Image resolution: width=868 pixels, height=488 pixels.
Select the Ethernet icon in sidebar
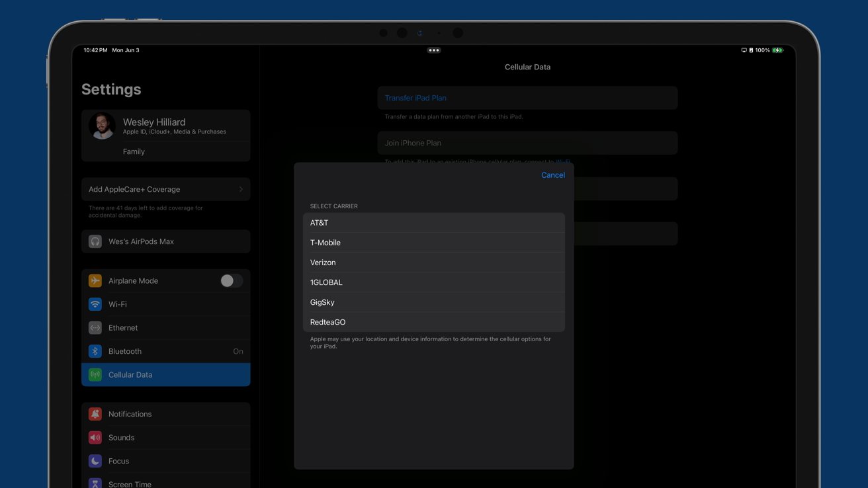[x=95, y=327]
